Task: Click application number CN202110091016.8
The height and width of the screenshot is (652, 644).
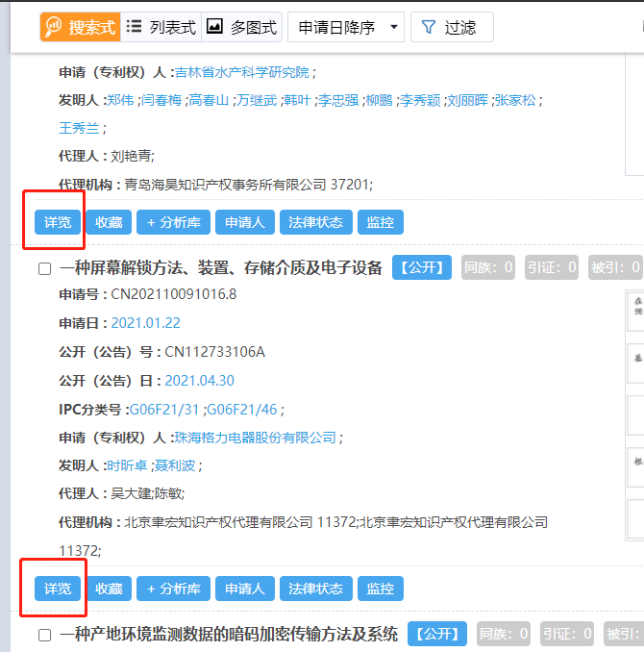Action: 174,294
